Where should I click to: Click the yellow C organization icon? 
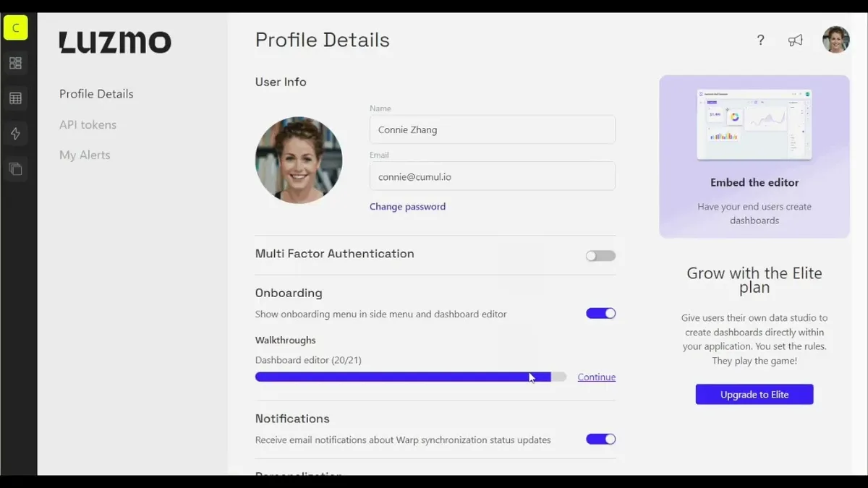point(15,28)
